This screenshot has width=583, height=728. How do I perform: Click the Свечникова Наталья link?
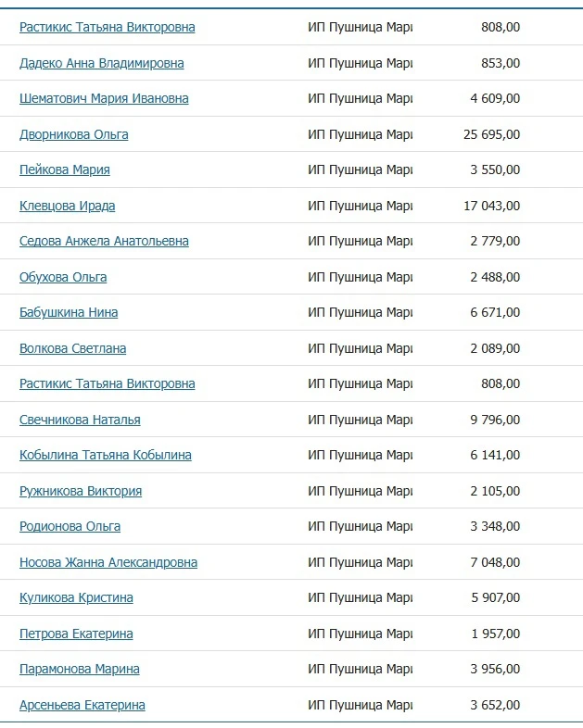(80, 420)
